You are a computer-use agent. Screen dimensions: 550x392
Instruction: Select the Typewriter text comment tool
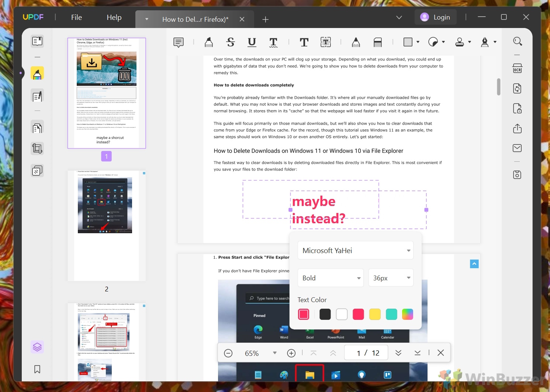click(304, 42)
